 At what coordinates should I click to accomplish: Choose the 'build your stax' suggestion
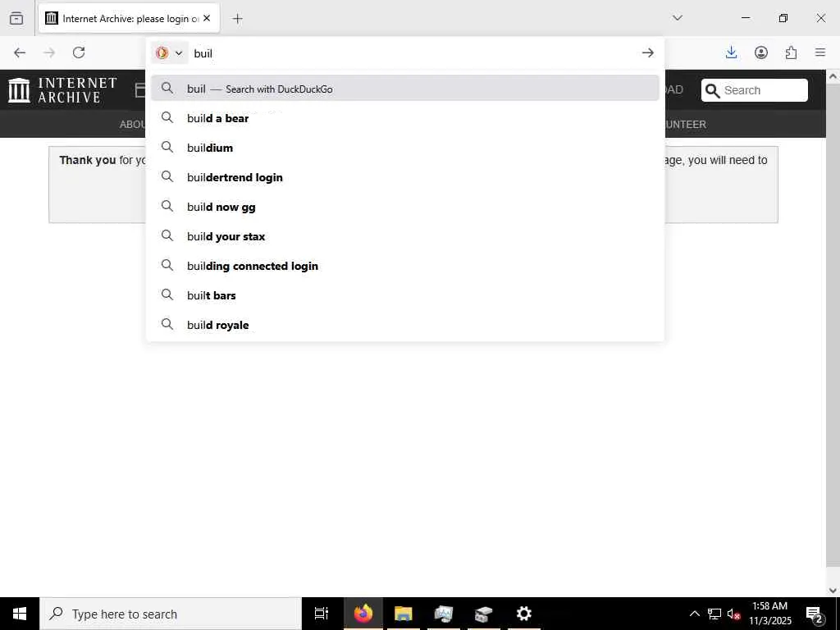click(x=404, y=235)
